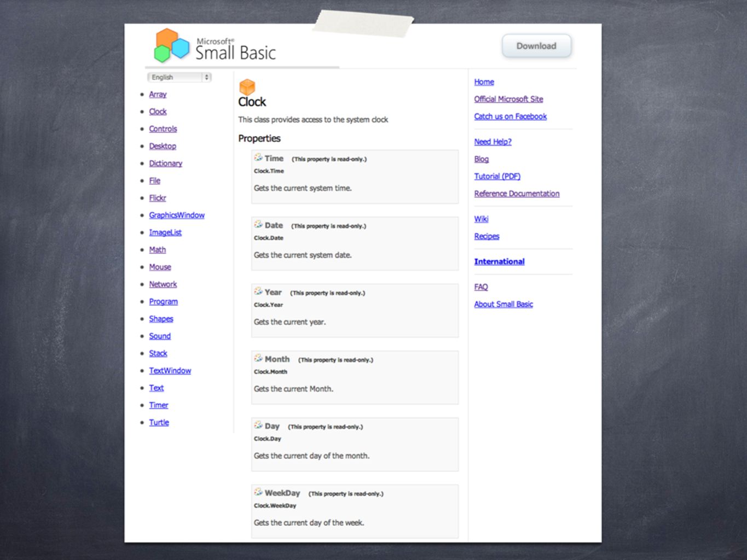This screenshot has width=747, height=560.
Task: Open the GraphicsWindow class link
Action: [177, 215]
